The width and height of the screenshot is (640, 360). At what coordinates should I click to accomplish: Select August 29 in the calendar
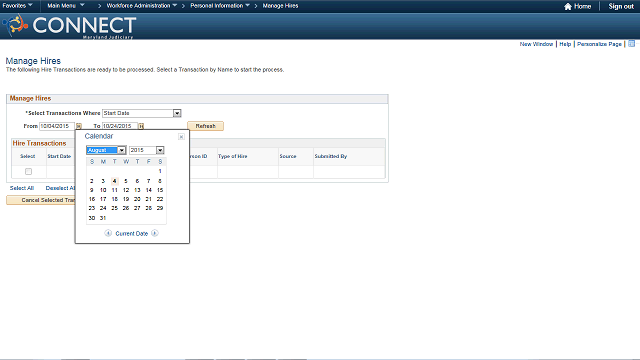click(x=160, y=208)
